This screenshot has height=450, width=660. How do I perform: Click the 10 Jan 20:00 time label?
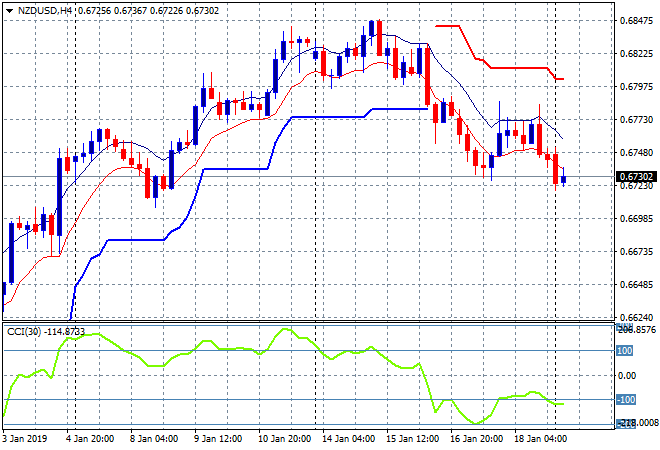tap(284, 439)
